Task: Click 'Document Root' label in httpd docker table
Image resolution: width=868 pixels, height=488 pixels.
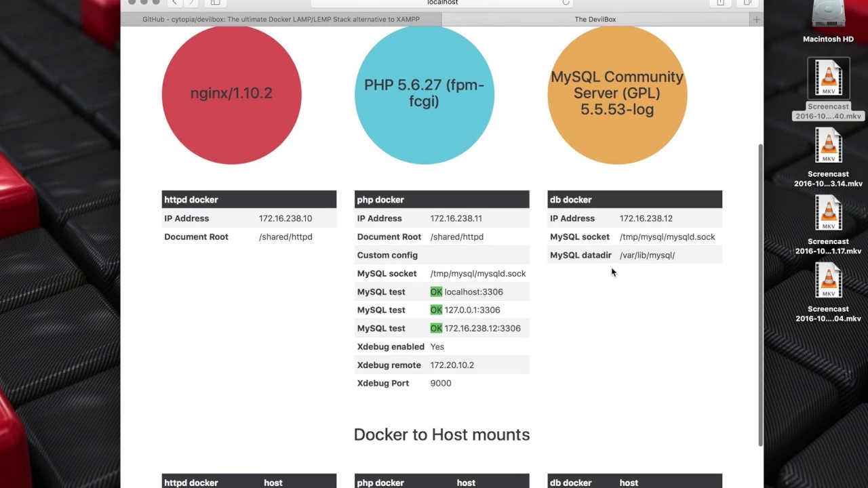Action: click(x=196, y=237)
